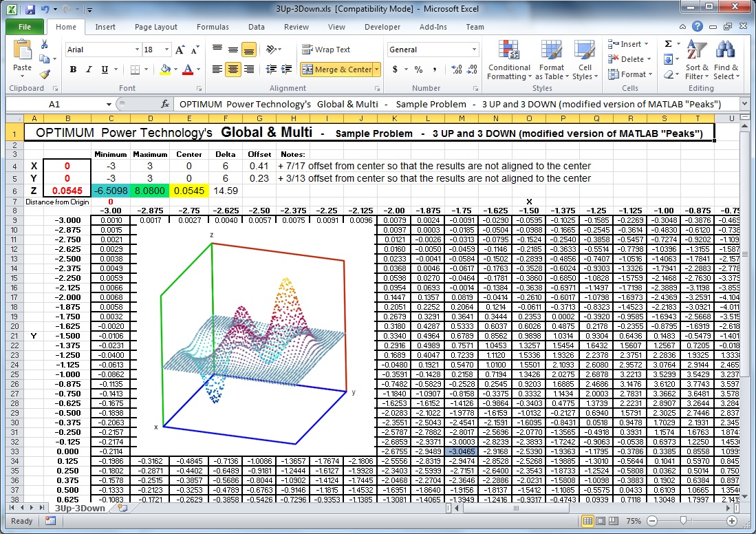Toggle Center horizontal alignment
The image size is (756, 534).
point(233,70)
